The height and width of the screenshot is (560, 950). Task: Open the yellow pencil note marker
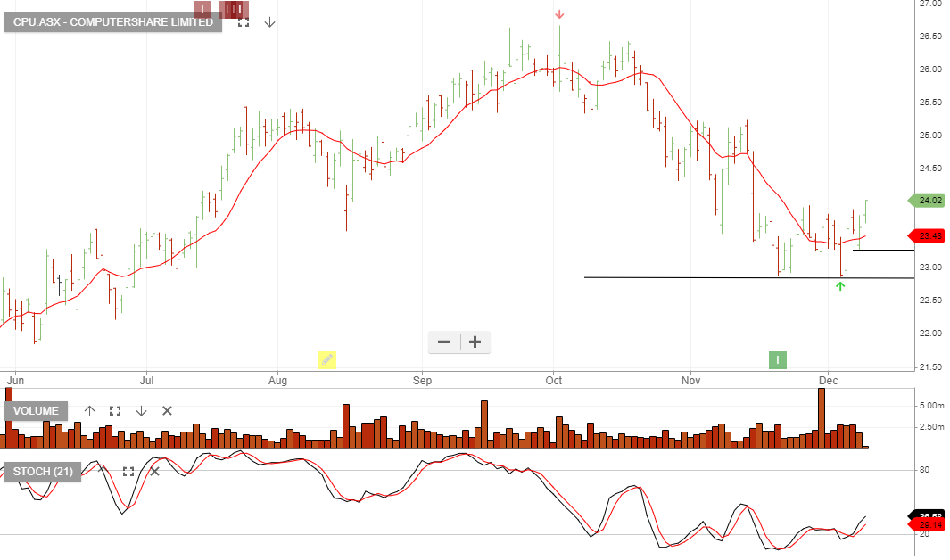point(328,359)
